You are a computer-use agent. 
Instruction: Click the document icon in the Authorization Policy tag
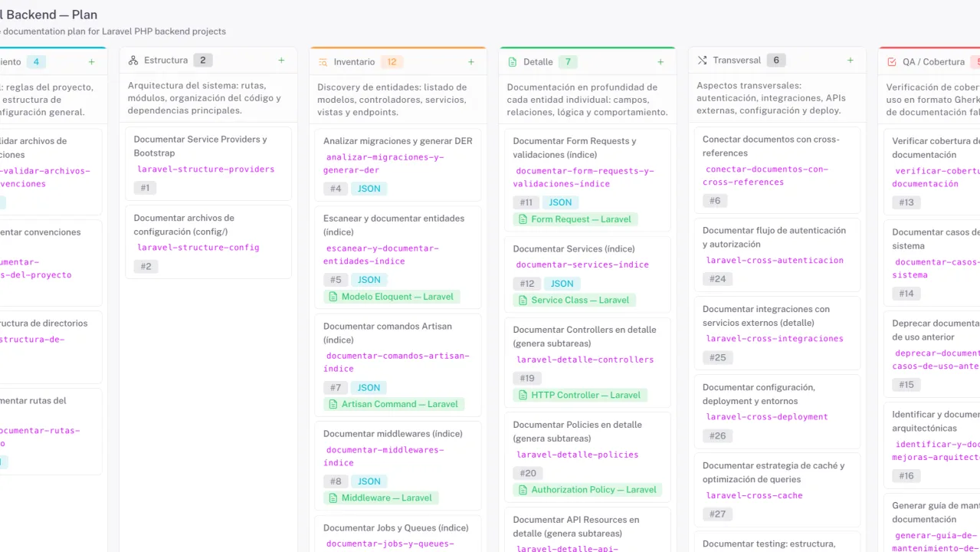(x=523, y=490)
